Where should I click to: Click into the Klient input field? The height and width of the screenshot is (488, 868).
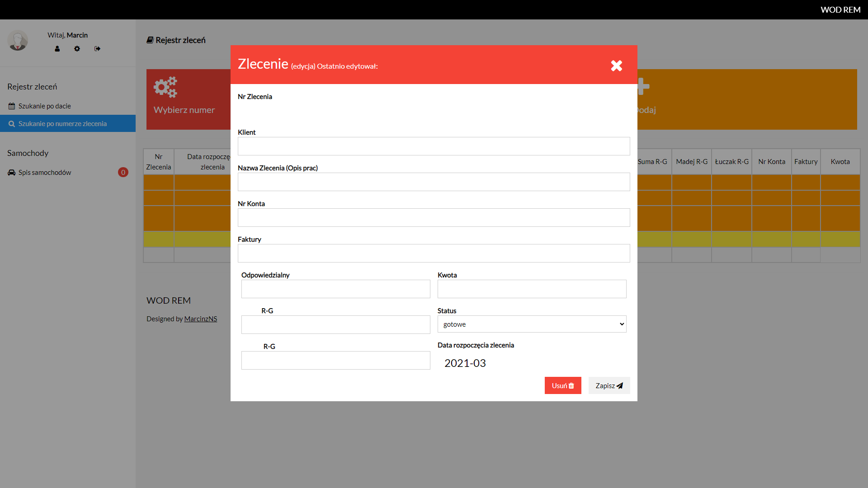(x=434, y=146)
